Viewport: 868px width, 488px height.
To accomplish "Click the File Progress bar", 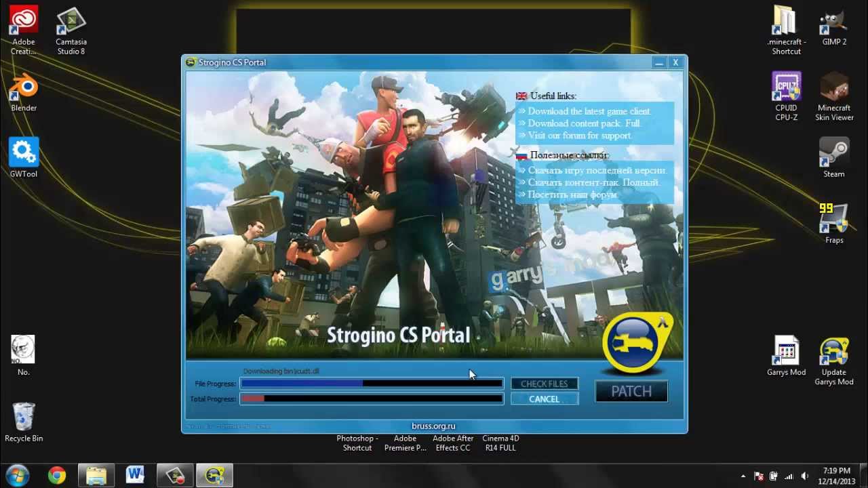I will (x=372, y=384).
